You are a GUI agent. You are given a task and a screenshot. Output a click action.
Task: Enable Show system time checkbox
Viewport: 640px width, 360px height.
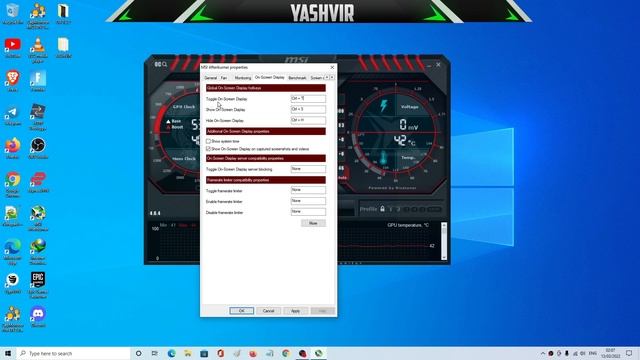point(208,141)
